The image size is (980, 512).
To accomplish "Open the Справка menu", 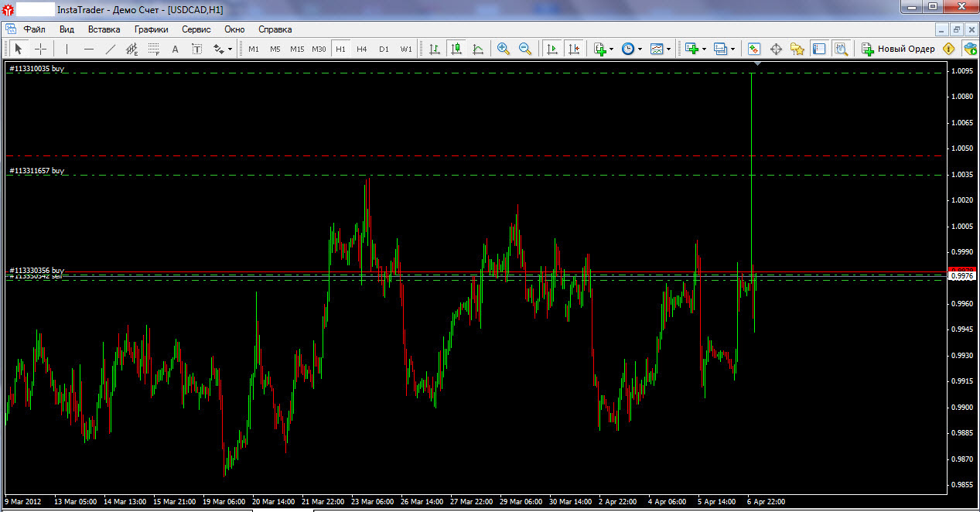I will click(x=275, y=29).
